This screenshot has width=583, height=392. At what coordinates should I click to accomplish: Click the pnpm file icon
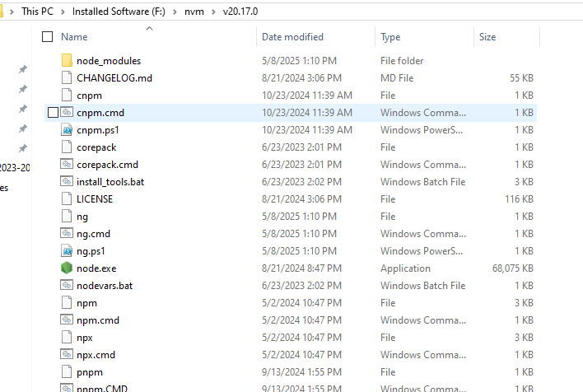click(x=67, y=372)
